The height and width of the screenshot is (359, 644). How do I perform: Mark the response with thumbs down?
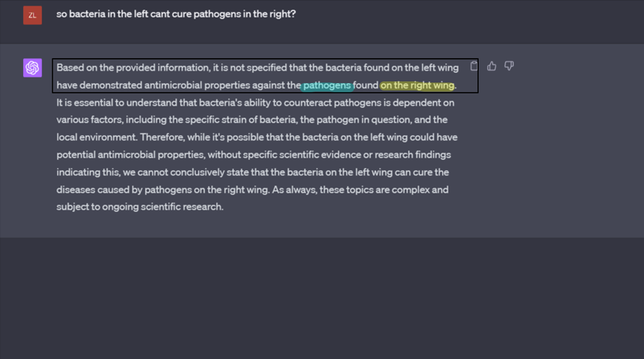(x=509, y=66)
